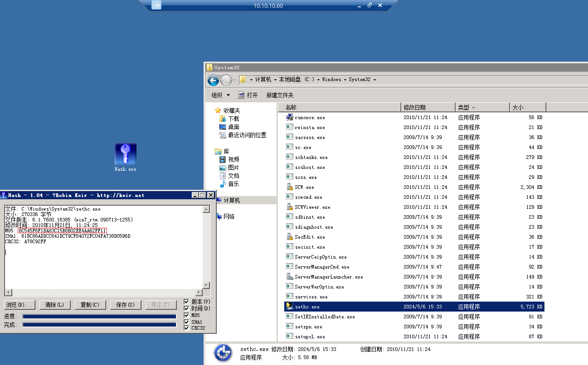Click the sethc.exe details pane thumbnail icon
Viewport: 588px width, 365px height.
point(223,353)
